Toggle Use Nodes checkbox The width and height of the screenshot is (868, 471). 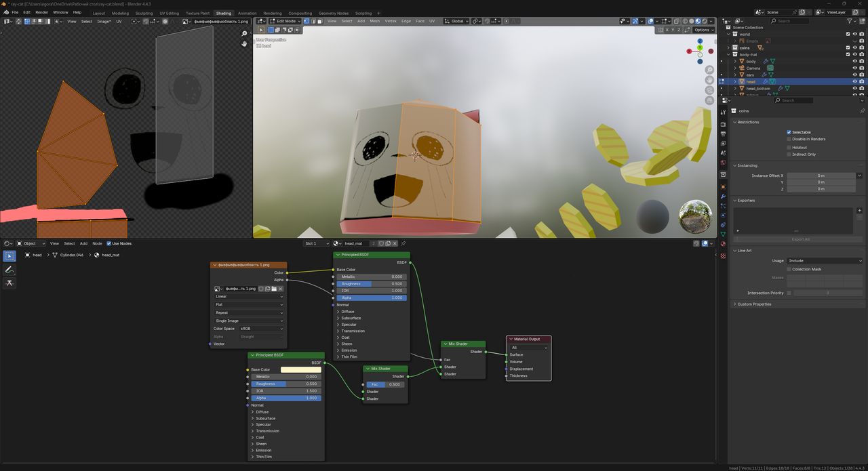coord(108,243)
